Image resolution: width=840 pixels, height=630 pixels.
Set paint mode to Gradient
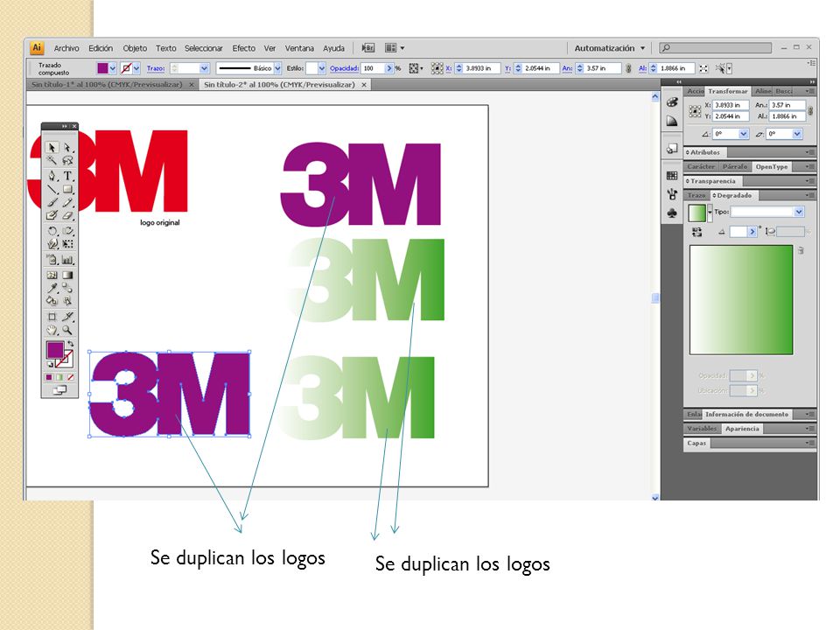click(x=59, y=377)
